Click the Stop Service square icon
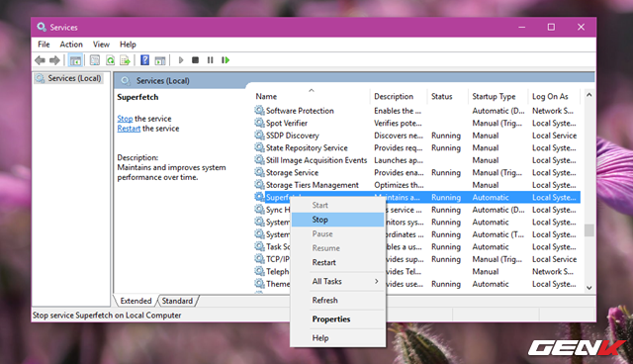 click(x=196, y=60)
